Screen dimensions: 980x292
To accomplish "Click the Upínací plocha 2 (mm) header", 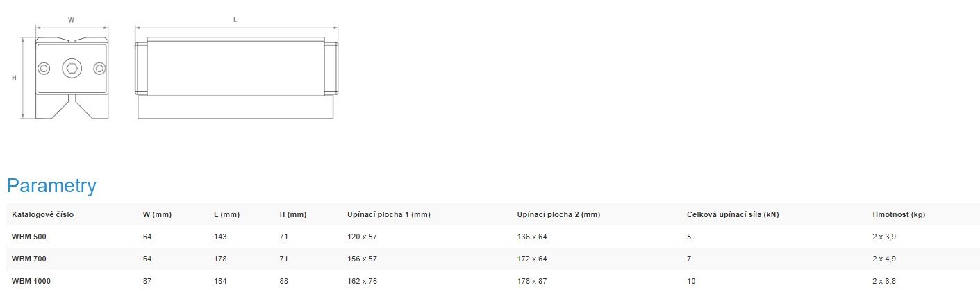I will 558,215.
